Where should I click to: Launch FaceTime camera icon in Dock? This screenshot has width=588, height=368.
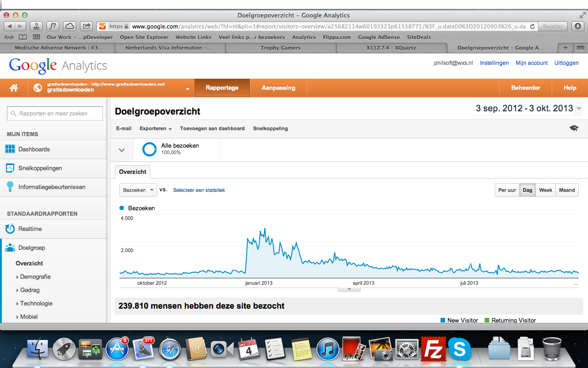click(x=223, y=350)
